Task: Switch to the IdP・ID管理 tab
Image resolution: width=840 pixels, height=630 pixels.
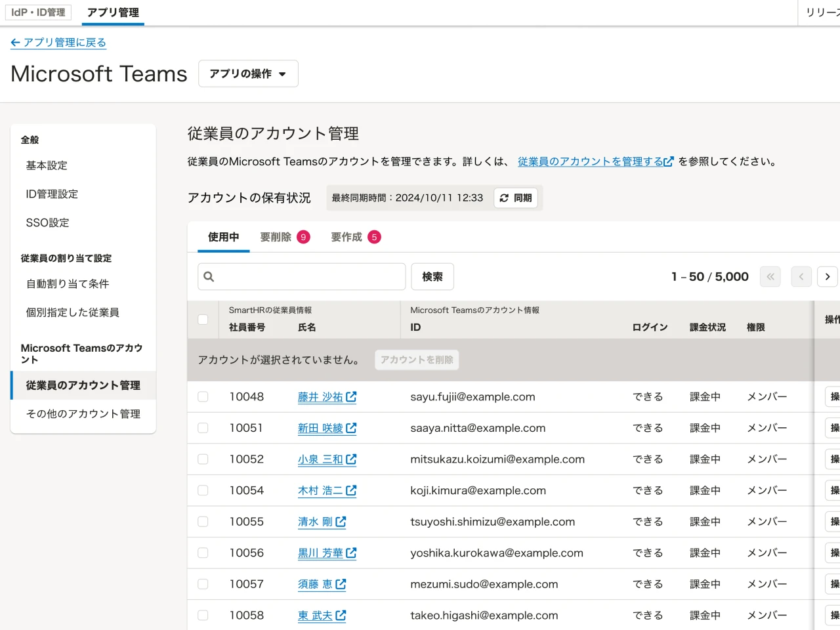Action: pyautogui.click(x=38, y=12)
